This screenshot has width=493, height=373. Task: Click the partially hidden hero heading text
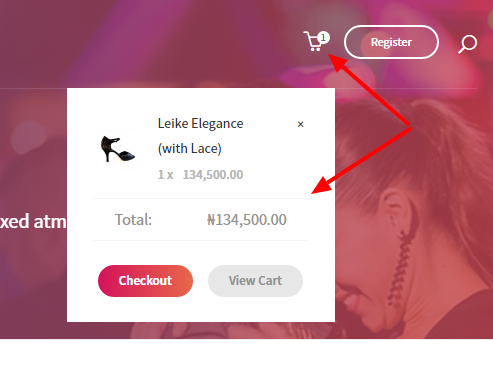coord(33,221)
